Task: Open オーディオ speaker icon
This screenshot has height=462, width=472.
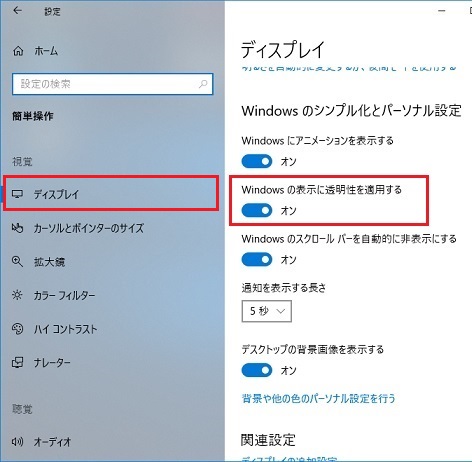Action: coord(17,442)
